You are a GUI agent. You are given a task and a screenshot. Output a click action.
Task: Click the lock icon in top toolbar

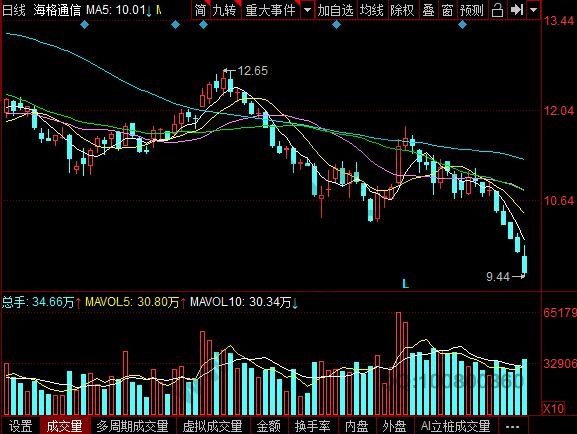498,10
